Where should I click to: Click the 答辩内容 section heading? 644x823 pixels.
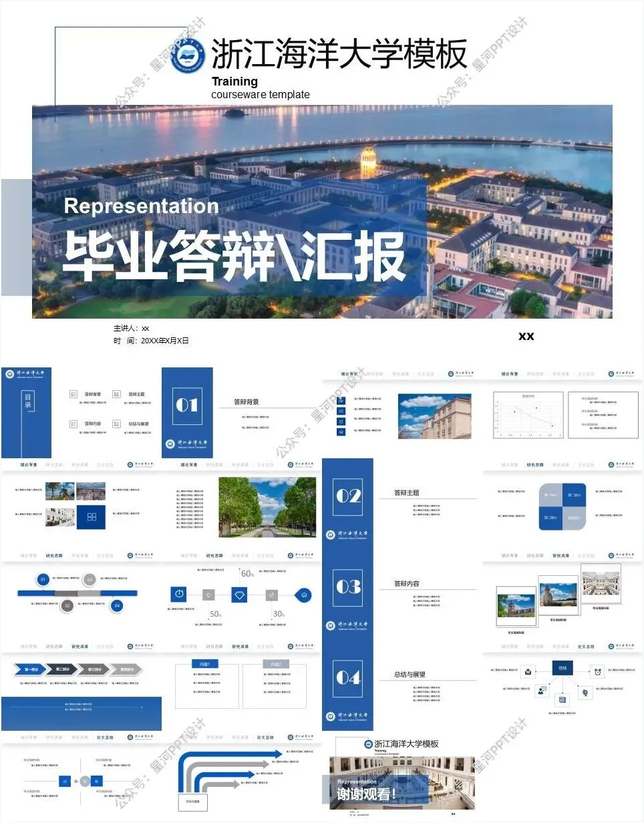coord(407,584)
